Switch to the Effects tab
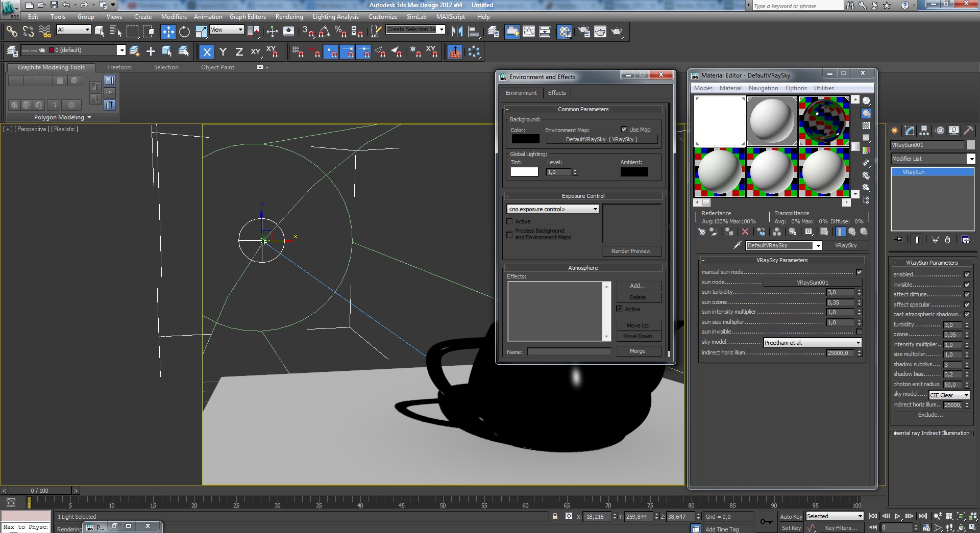 click(556, 93)
